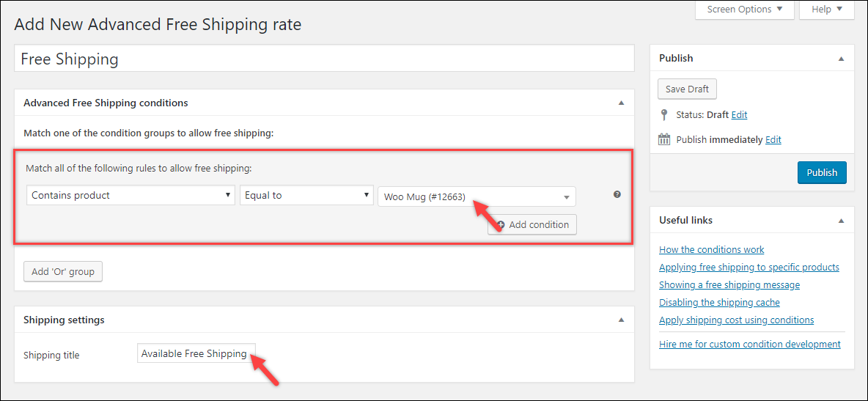Image resolution: width=868 pixels, height=401 pixels.
Task: Collapse the Useful links panel
Action: click(x=842, y=221)
